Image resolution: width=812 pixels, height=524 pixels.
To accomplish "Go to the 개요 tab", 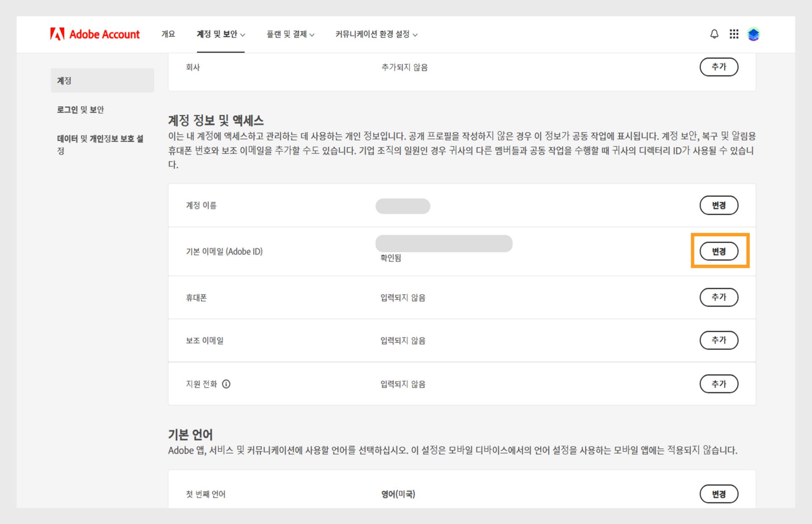I will (x=168, y=34).
